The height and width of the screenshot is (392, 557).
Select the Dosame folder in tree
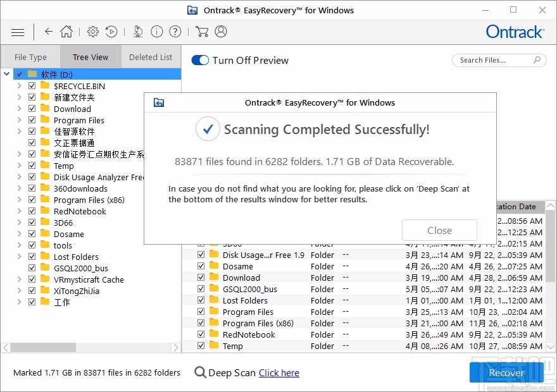click(x=69, y=234)
